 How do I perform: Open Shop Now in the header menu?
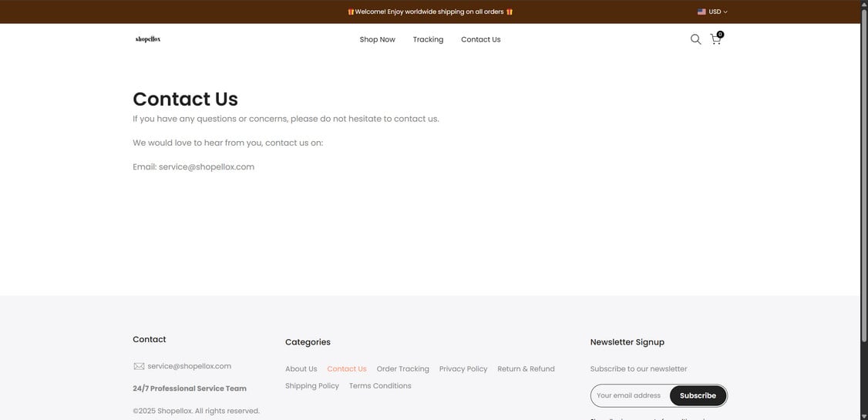tap(378, 39)
